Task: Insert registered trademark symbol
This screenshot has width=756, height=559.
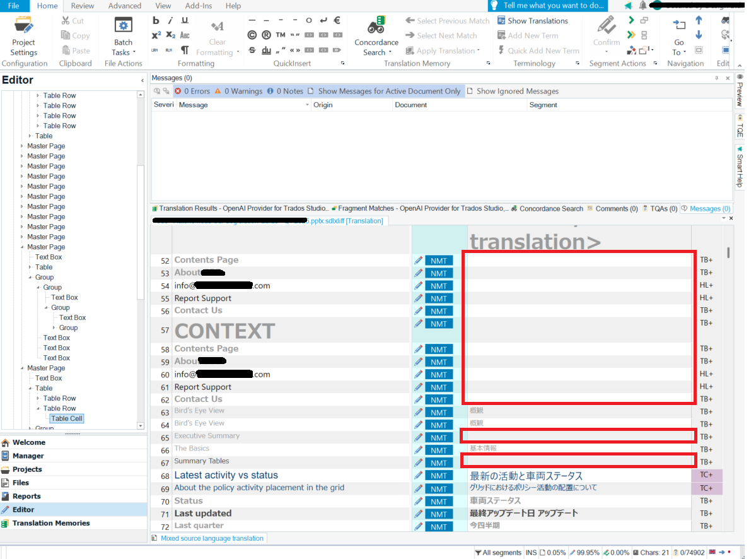Action: (266, 35)
